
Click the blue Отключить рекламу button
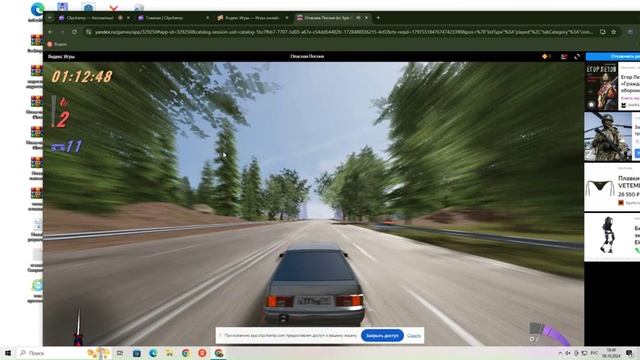613,56
